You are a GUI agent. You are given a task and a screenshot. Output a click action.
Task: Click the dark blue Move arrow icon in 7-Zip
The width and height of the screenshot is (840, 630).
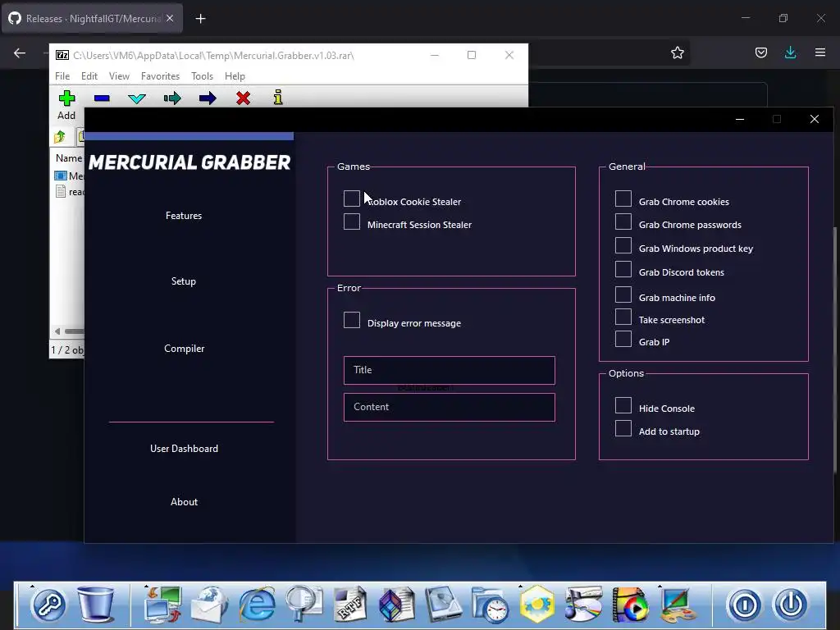(x=208, y=98)
